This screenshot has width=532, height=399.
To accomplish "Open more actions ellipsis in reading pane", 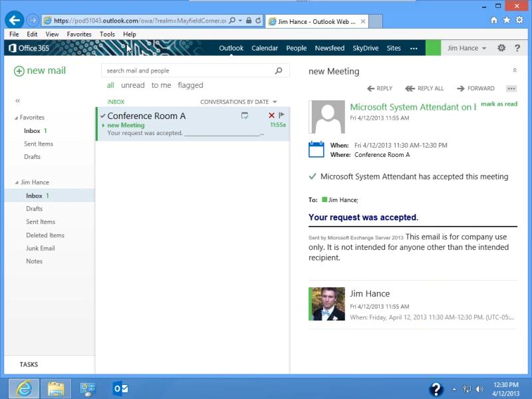I will pyautogui.click(x=511, y=88).
